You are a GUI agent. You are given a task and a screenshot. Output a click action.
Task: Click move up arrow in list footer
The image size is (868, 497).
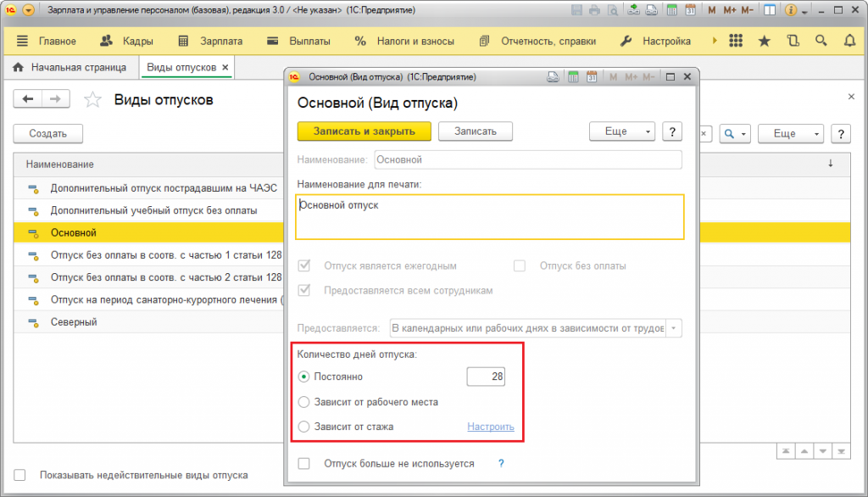(x=804, y=451)
